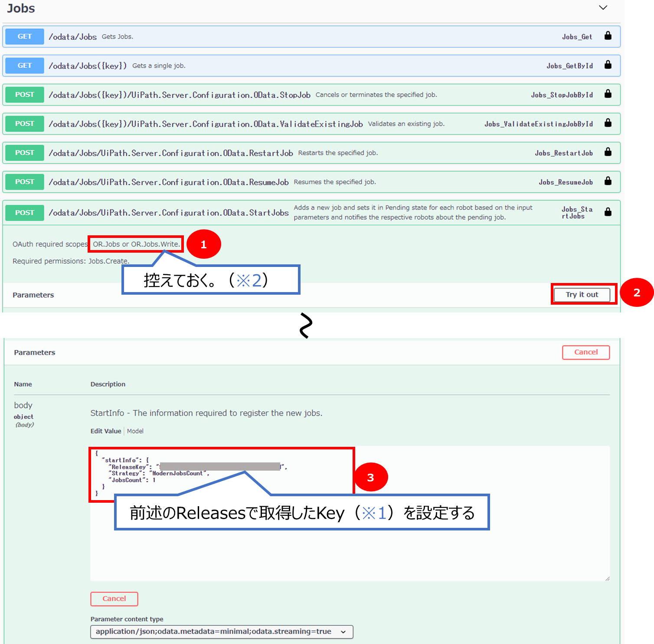Click Cancel button next to Parameters header
Screen dimensions: 654x644
coord(586,352)
